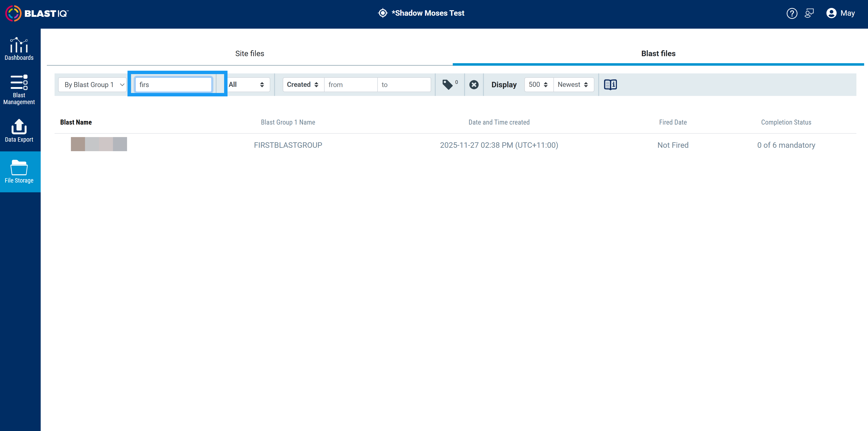This screenshot has height=431, width=868.
Task: Click the site target icon beside Shadow Moses Test
Action: (383, 13)
